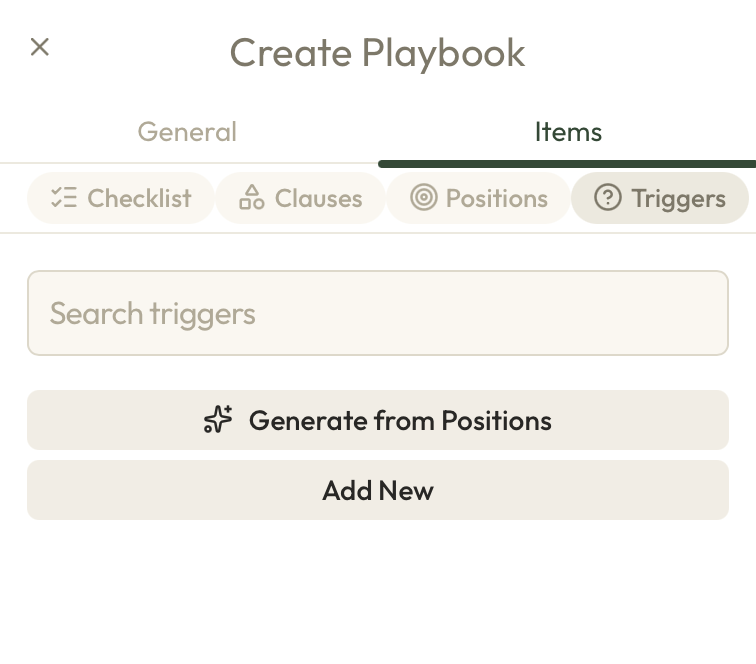Close the Create Playbook dialog
756x664 pixels.
[x=40, y=47]
